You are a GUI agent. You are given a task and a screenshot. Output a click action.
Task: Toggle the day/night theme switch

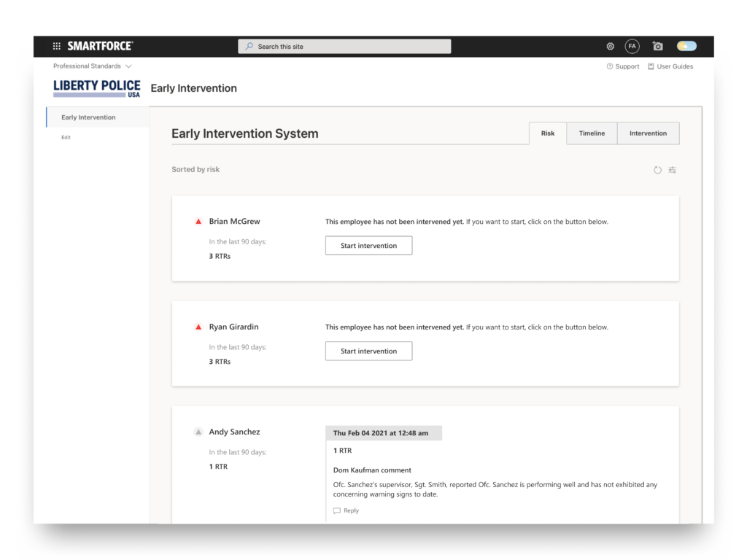[686, 46]
